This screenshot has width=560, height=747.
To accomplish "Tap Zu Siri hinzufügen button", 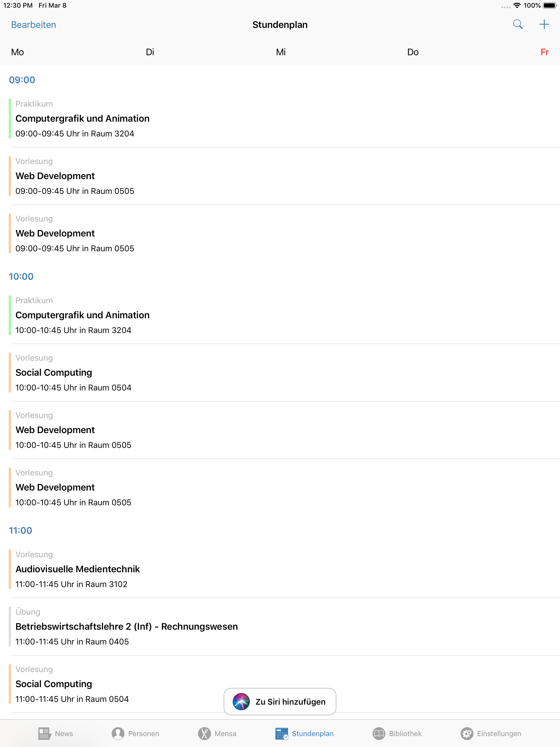I will click(280, 701).
